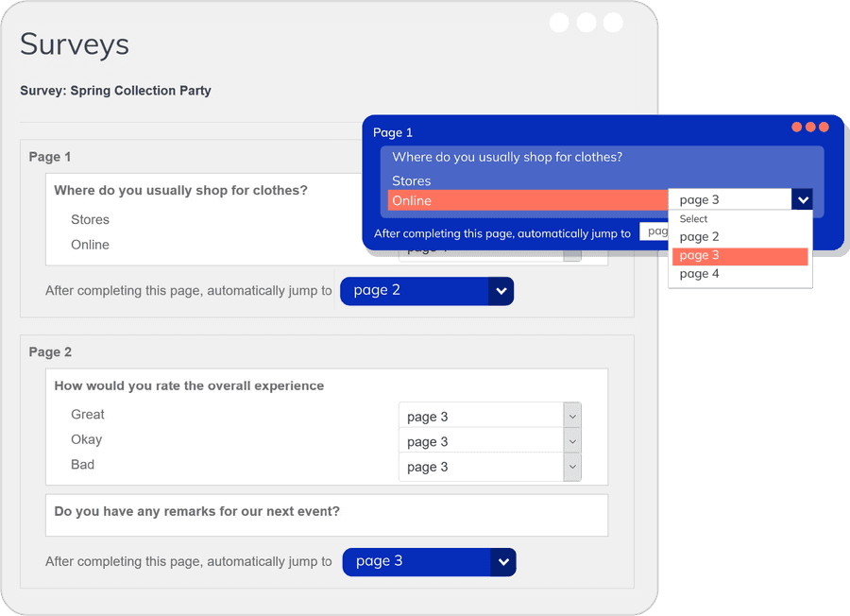Click the dropdown arrow beside Bad's page 3 selector
The width and height of the screenshot is (850, 616).
click(x=570, y=467)
